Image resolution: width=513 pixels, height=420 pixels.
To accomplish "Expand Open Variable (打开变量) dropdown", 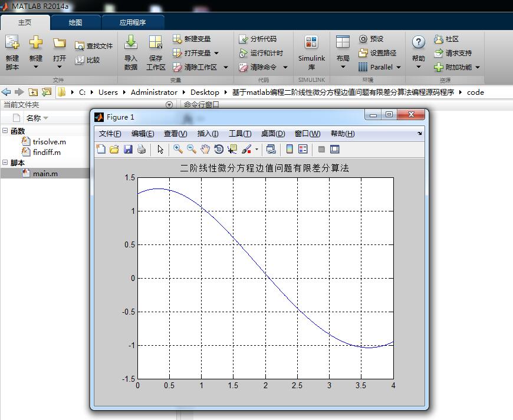I will point(216,53).
